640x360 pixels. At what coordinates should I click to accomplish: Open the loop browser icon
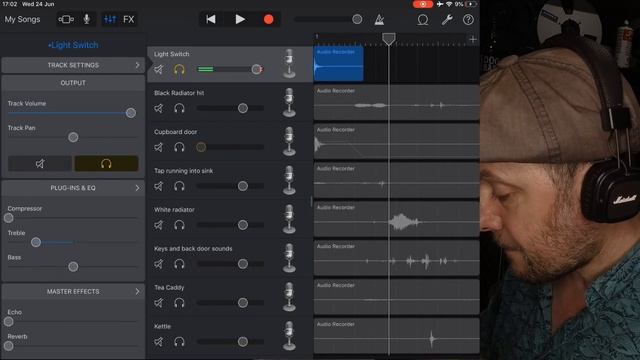[423, 20]
